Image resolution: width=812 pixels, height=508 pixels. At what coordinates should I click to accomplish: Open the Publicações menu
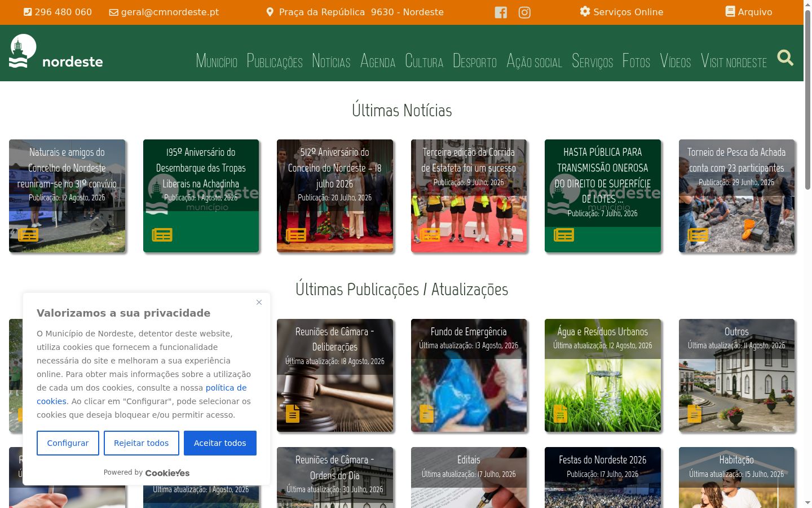click(x=275, y=61)
